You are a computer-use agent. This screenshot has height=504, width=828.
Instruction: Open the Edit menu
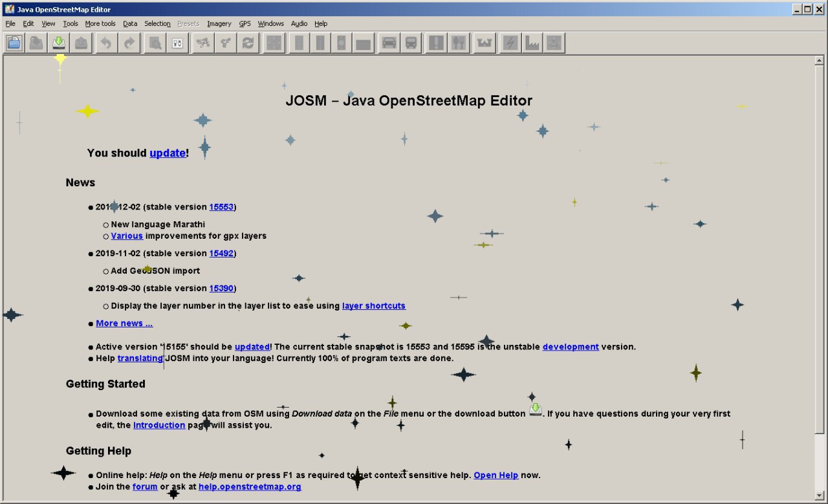[28, 24]
